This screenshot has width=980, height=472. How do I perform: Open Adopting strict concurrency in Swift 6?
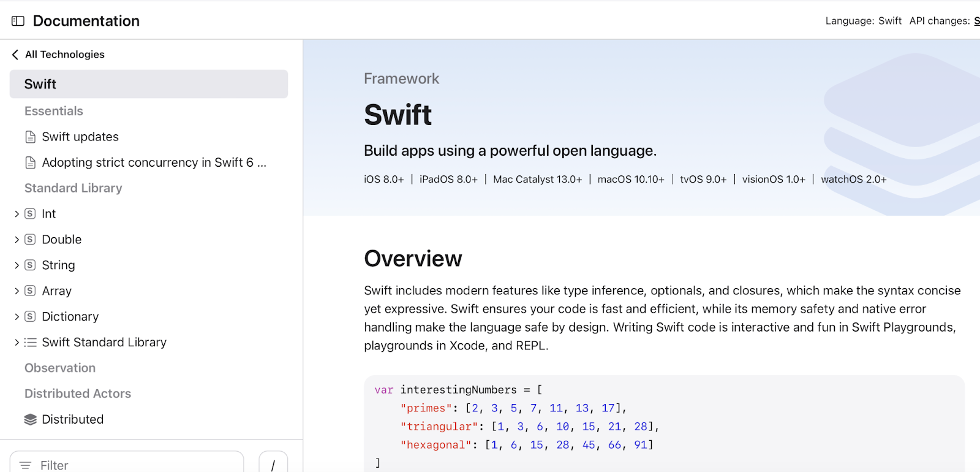click(154, 162)
